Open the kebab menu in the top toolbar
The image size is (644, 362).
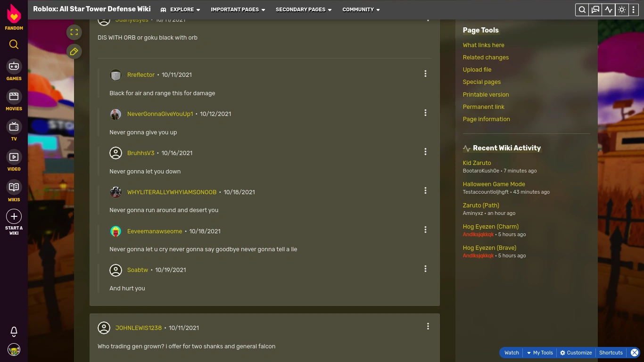[x=634, y=9]
